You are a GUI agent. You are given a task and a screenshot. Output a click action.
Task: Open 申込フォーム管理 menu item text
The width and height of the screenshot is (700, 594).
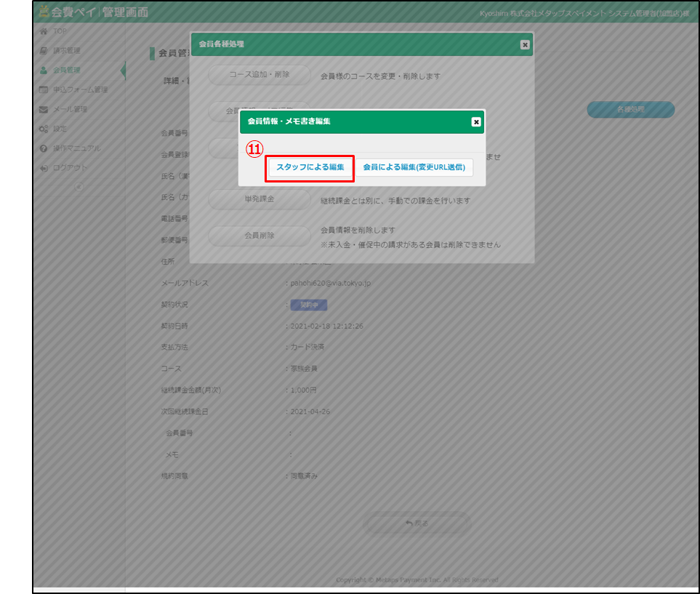pyautogui.click(x=80, y=90)
